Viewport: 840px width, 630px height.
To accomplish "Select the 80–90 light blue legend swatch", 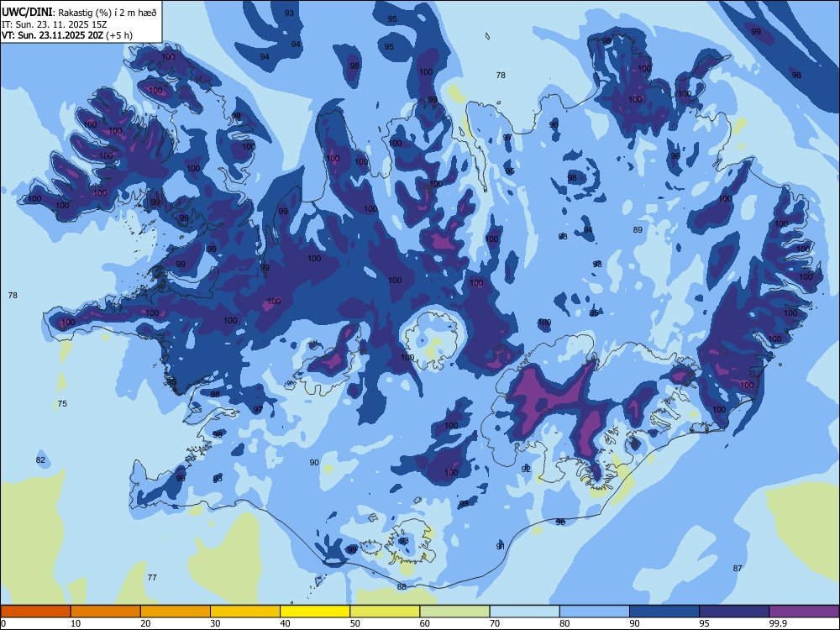I will pyautogui.click(x=595, y=612).
